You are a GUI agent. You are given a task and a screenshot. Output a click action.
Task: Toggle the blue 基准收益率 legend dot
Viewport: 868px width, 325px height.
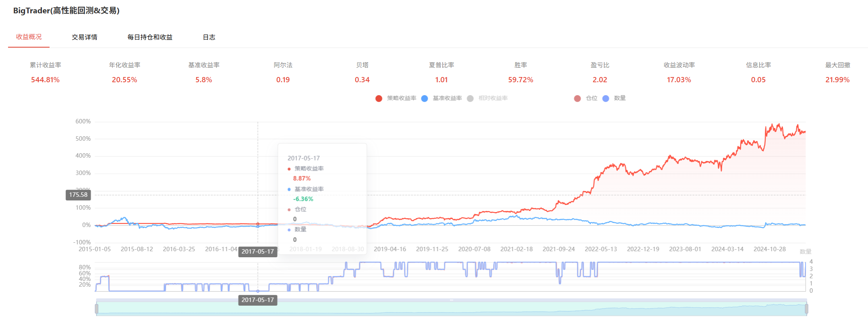[x=425, y=98]
